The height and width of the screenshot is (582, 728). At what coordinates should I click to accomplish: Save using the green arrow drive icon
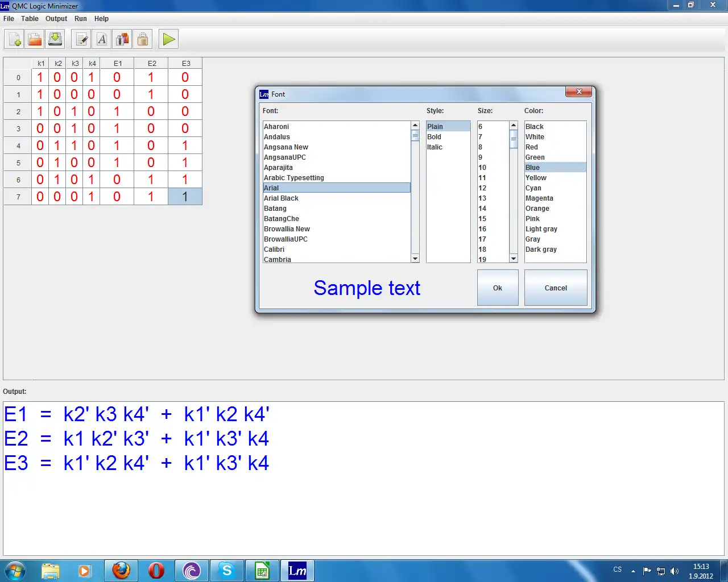click(x=55, y=39)
